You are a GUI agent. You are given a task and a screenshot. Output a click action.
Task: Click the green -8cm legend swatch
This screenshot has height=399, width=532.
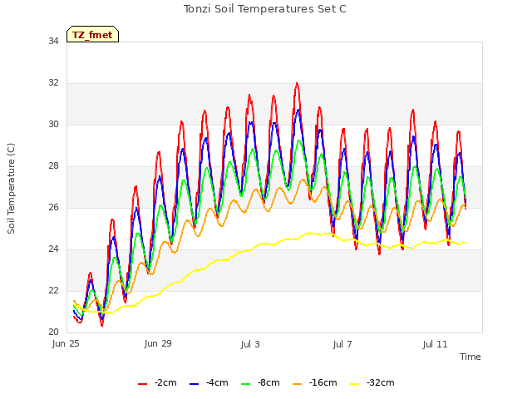click(x=246, y=384)
